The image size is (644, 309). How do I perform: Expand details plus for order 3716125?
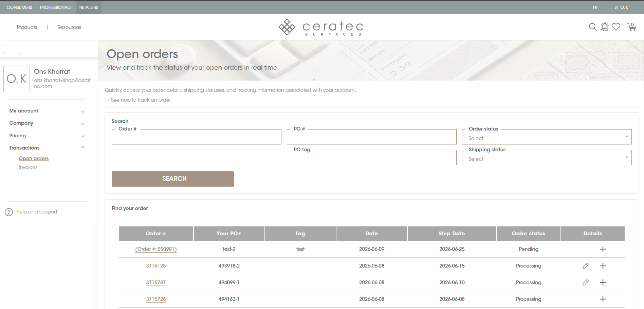603,266
